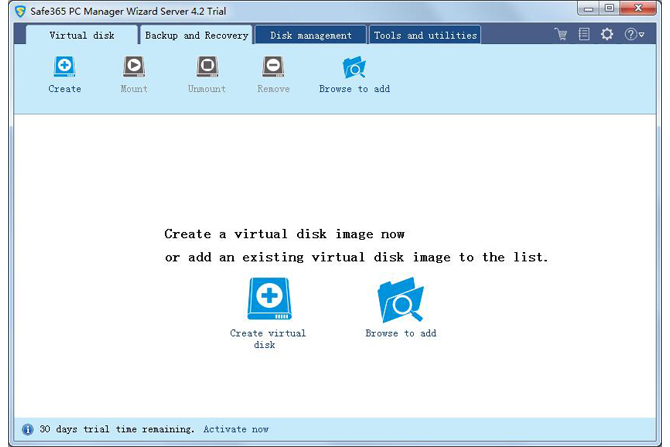Expand the help question mark dropdown
Image resolution: width=670 pixels, height=447 pixels.
click(x=634, y=34)
